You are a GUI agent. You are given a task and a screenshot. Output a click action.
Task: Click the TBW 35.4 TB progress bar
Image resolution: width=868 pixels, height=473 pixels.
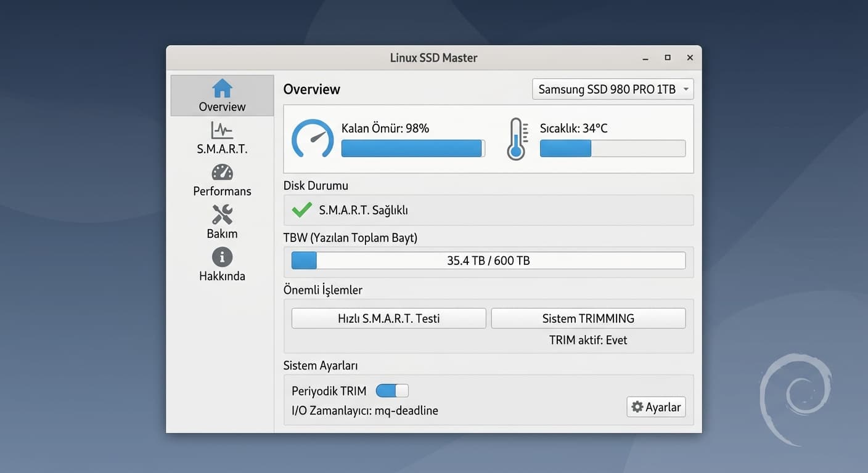tap(488, 261)
